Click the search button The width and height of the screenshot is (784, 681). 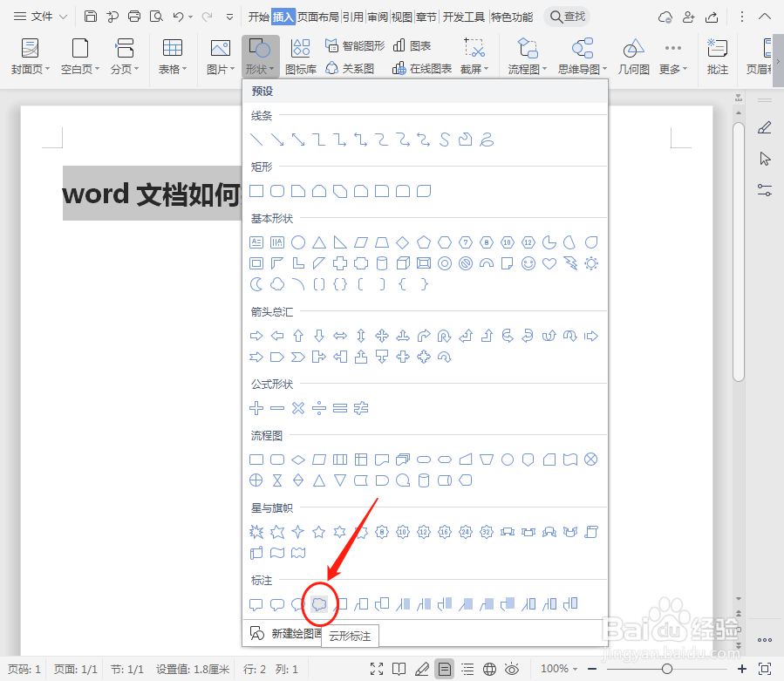click(567, 17)
